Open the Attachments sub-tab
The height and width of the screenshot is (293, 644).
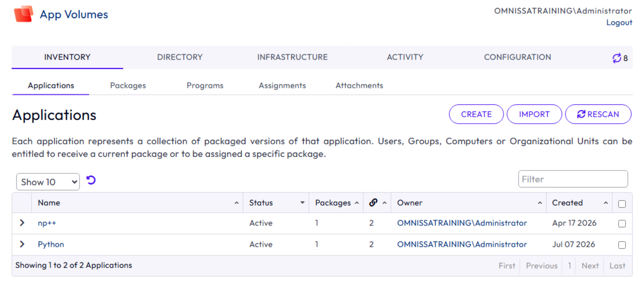359,85
